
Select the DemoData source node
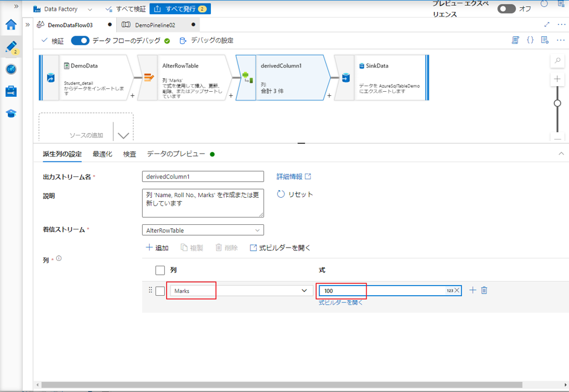coord(86,78)
